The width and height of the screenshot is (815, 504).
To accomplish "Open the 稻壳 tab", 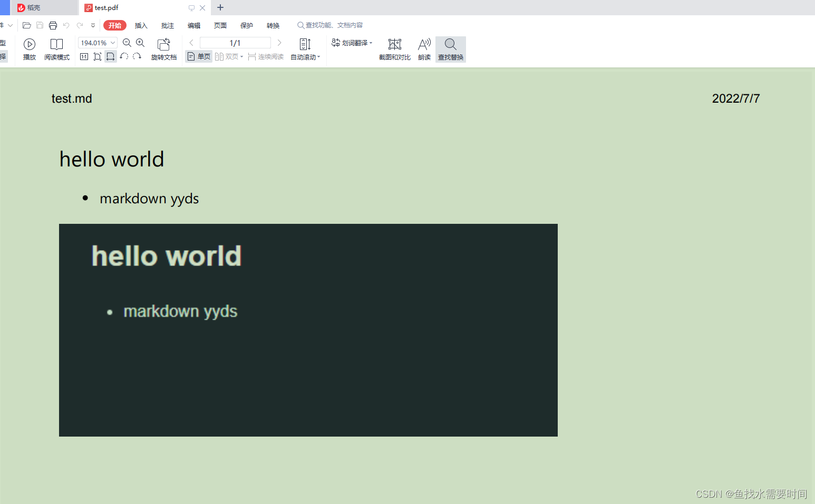I will click(x=44, y=7).
